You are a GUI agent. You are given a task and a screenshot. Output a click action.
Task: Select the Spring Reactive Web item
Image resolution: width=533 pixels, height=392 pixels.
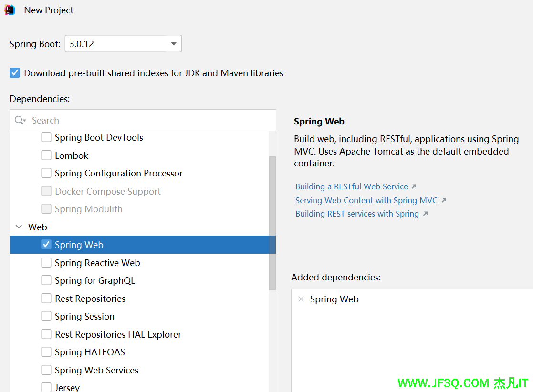click(97, 263)
